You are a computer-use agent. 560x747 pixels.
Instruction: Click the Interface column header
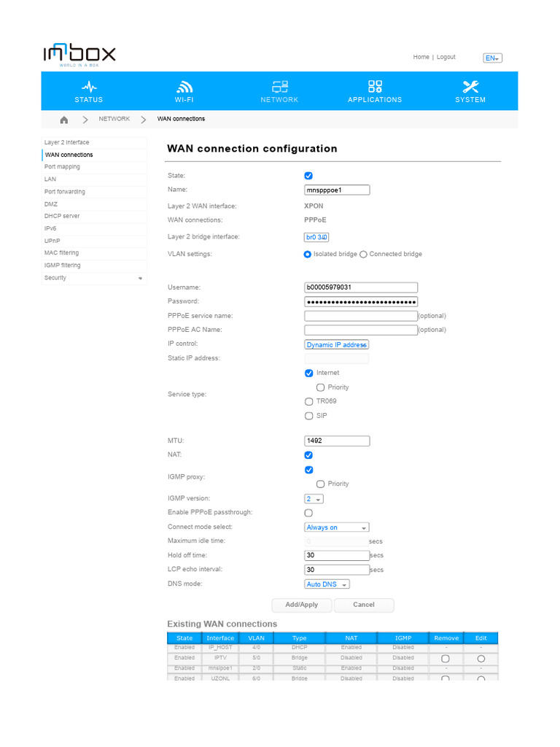[220, 638]
